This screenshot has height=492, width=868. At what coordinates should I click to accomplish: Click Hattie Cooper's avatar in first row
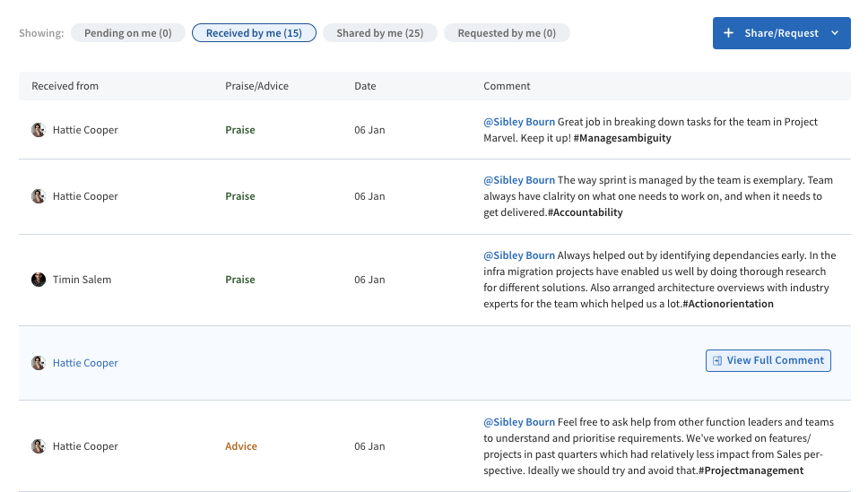[x=39, y=130]
